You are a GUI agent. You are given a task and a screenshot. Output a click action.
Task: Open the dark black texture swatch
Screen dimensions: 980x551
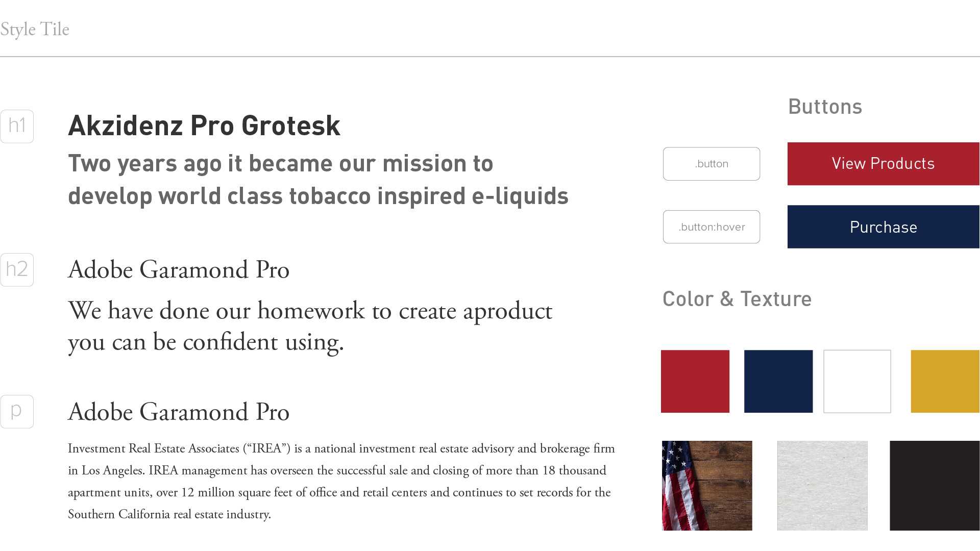click(x=935, y=486)
